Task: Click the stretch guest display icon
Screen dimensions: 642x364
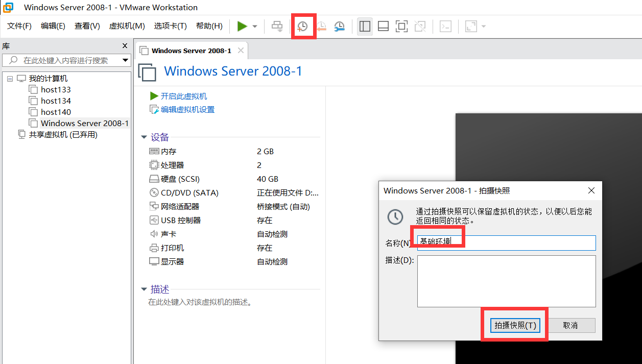Action: [471, 26]
